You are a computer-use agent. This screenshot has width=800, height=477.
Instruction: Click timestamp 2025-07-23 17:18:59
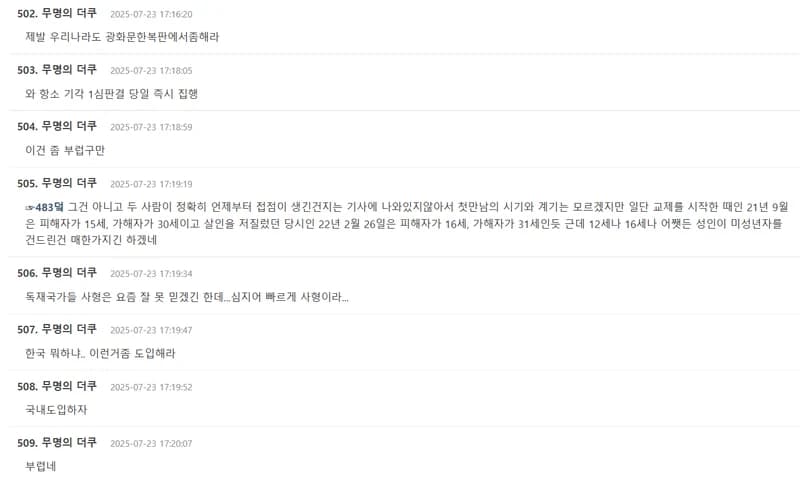[151, 128]
